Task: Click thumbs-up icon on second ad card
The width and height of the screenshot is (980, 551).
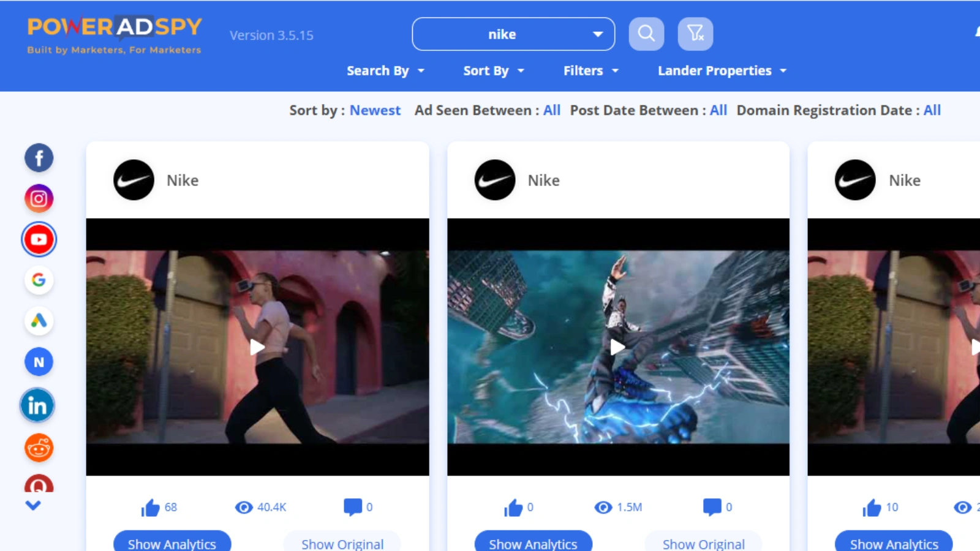Action: coord(513,508)
